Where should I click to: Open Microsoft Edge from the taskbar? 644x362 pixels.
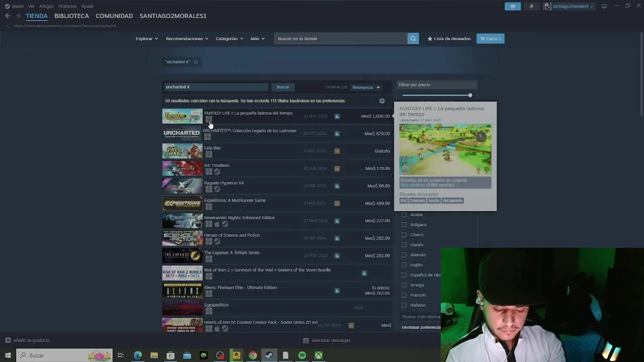138,355
